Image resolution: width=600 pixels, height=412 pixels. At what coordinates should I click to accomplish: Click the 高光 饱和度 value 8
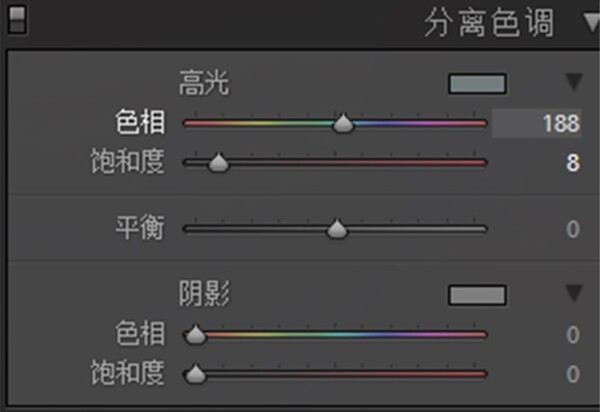click(572, 163)
